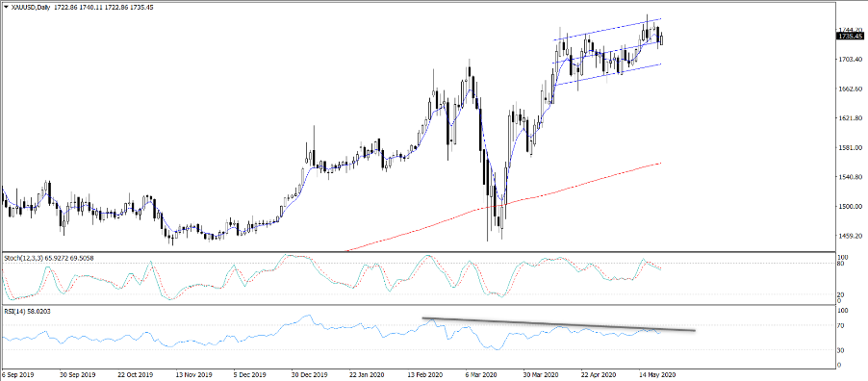
Task: Click the Stoch(12,3,3) indicator label
Action: point(23,258)
